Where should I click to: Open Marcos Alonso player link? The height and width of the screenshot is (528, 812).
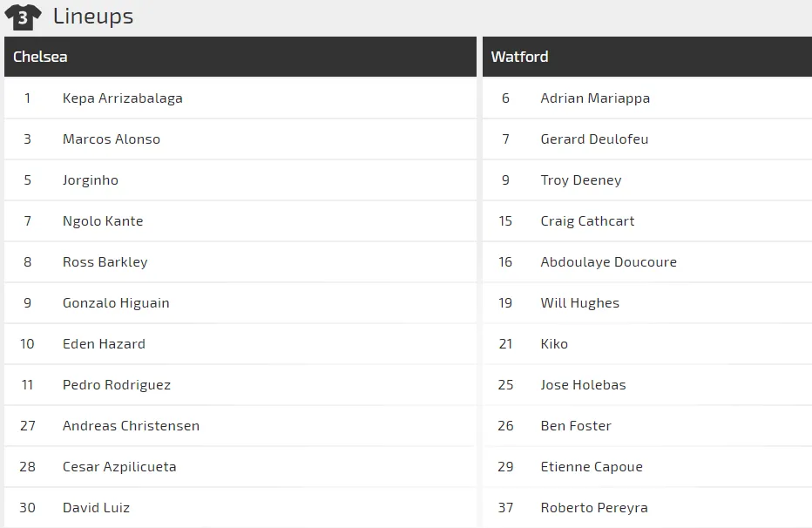click(112, 139)
